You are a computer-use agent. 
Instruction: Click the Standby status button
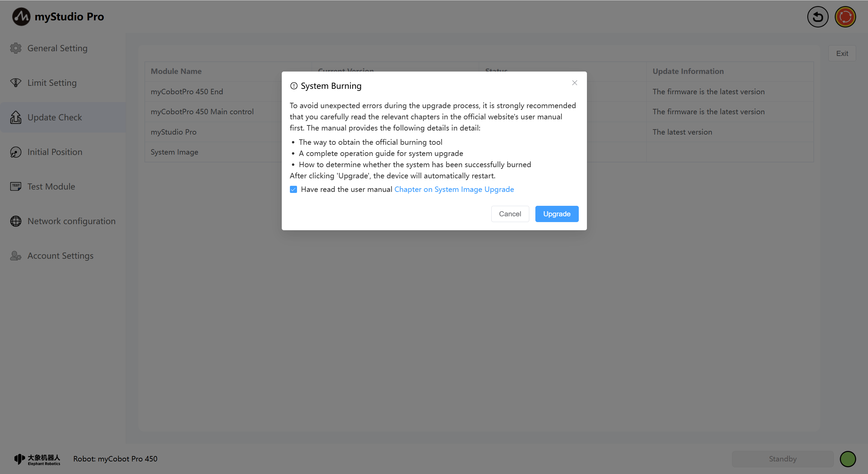tap(782, 459)
